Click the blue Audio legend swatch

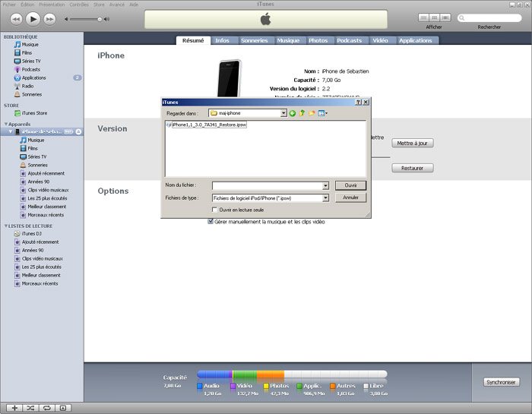(199, 386)
